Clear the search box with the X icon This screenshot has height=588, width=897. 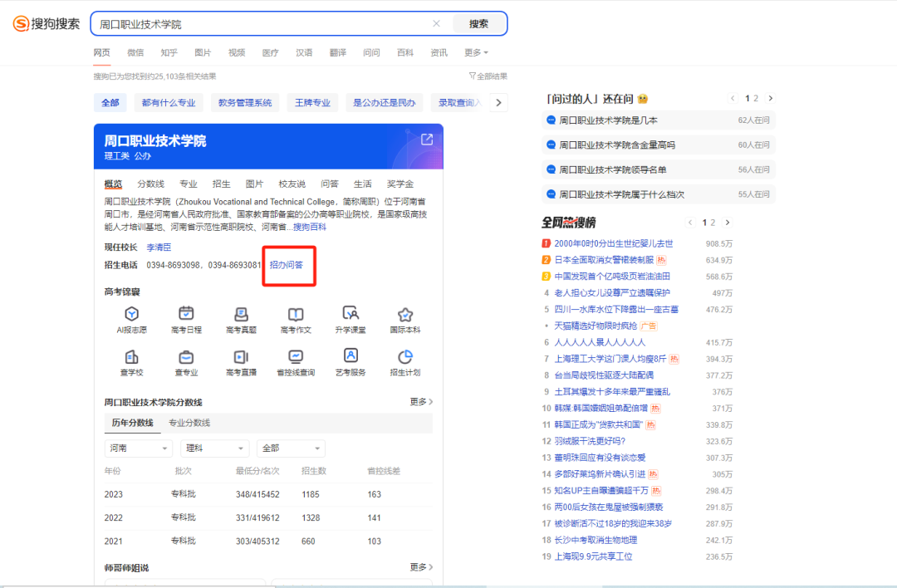coord(437,23)
